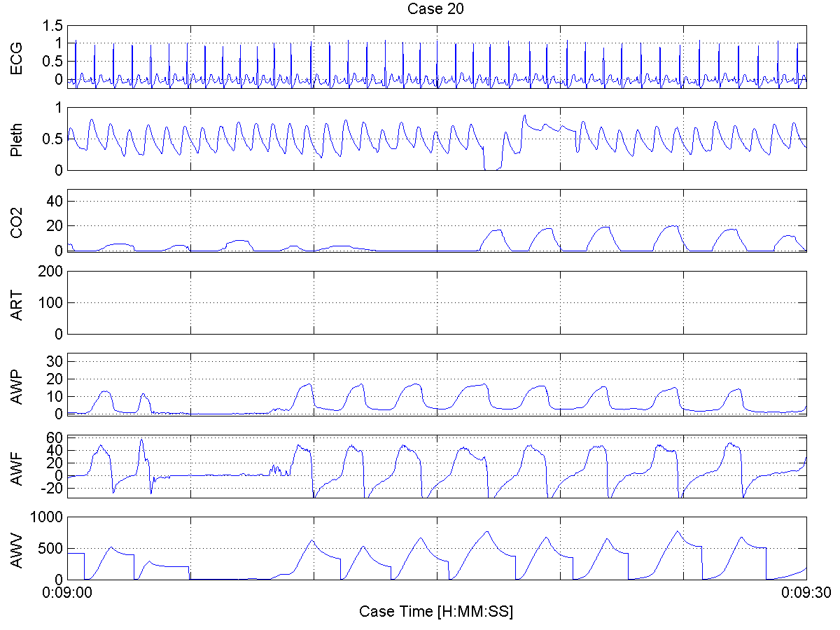This screenshot has height=630, width=840.
Task: Click inside the empty ART plot
Action: point(437,302)
